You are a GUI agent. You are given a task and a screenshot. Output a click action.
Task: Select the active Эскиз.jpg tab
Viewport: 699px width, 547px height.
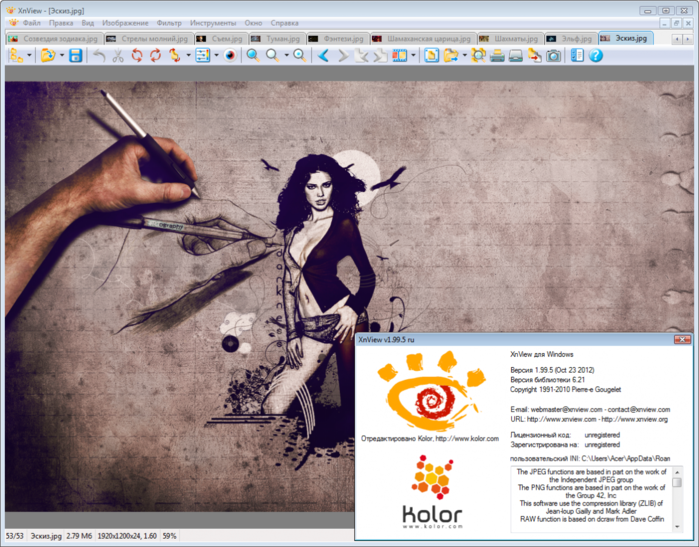point(626,38)
